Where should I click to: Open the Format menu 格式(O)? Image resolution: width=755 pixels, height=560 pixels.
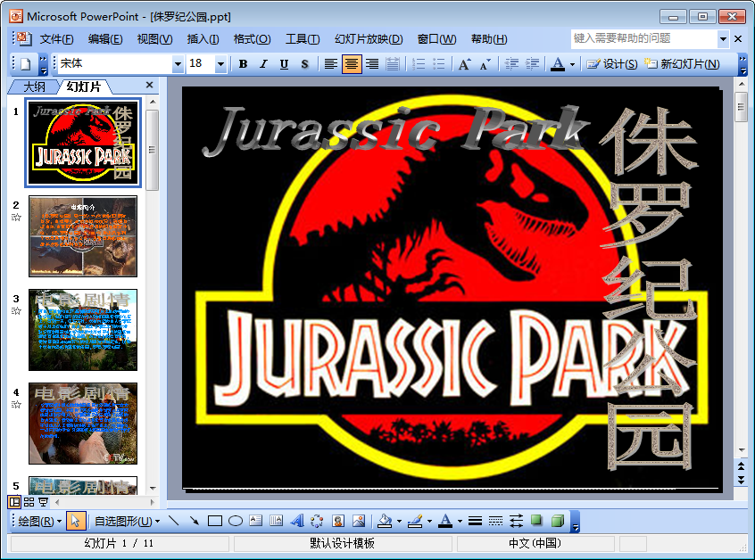coord(252,39)
